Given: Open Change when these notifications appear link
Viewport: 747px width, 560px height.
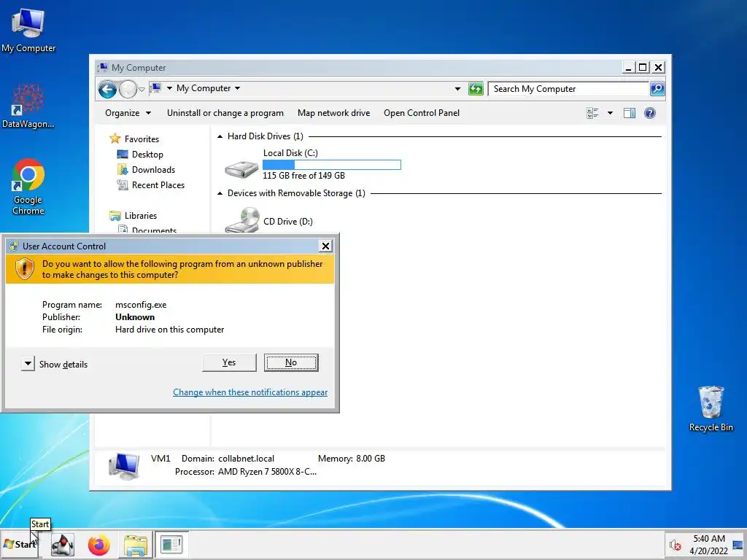Looking at the screenshot, I should [x=250, y=392].
